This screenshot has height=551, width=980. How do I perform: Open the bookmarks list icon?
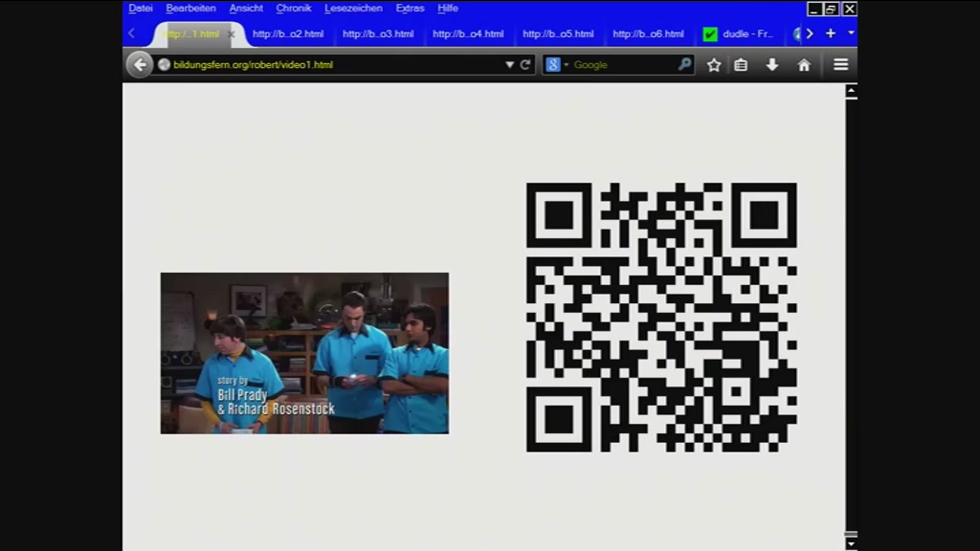coord(741,64)
